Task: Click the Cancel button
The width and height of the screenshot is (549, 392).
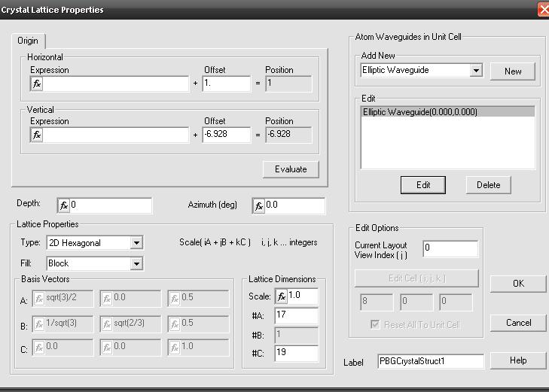Action: [518, 323]
